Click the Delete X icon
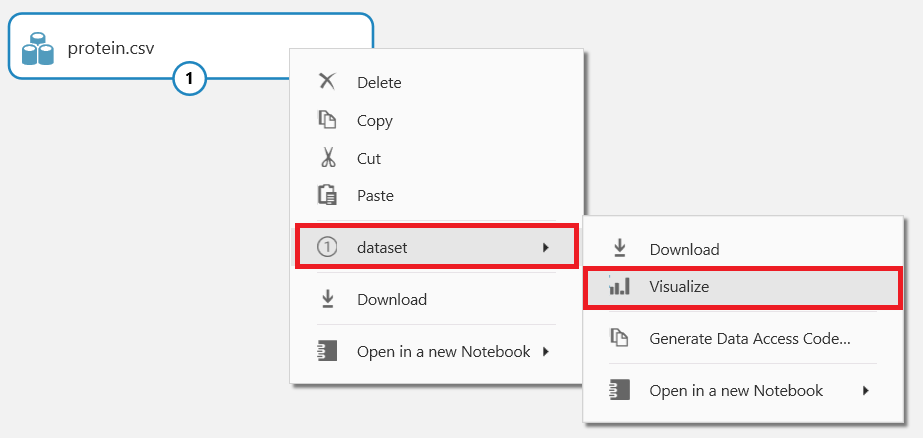Viewport: 923px width, 438px height. tap(327, 82)
